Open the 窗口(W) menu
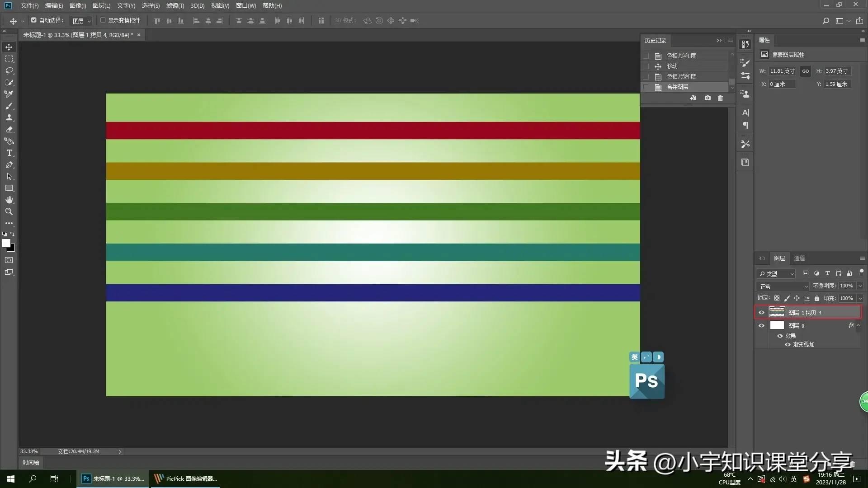The width and height of the screenshot is (868, 488). point(246,5)
